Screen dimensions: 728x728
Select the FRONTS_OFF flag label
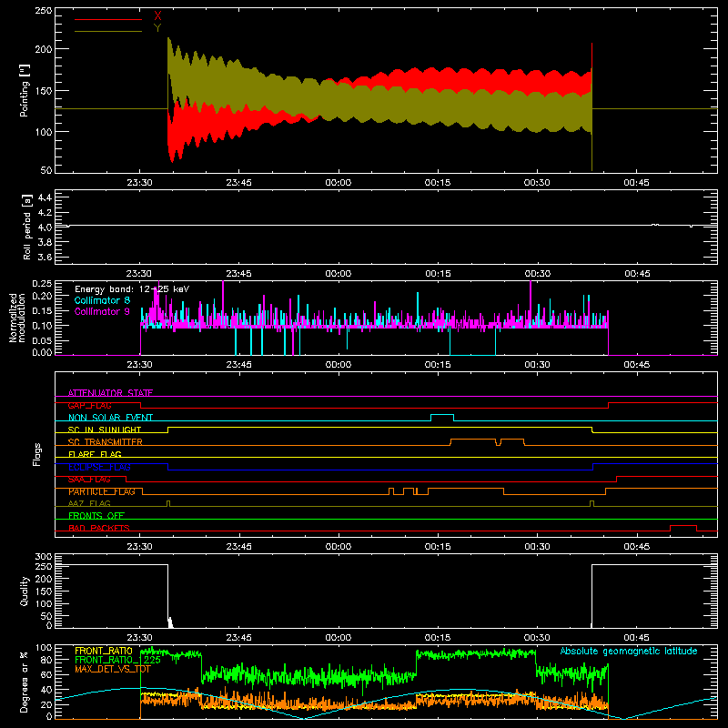pos(96,516)
